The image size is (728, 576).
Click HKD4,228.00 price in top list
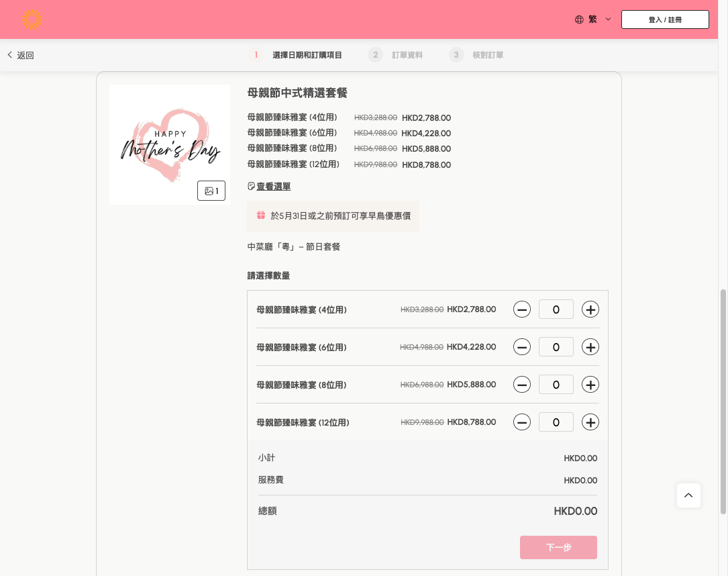click(x=426, y=134)
